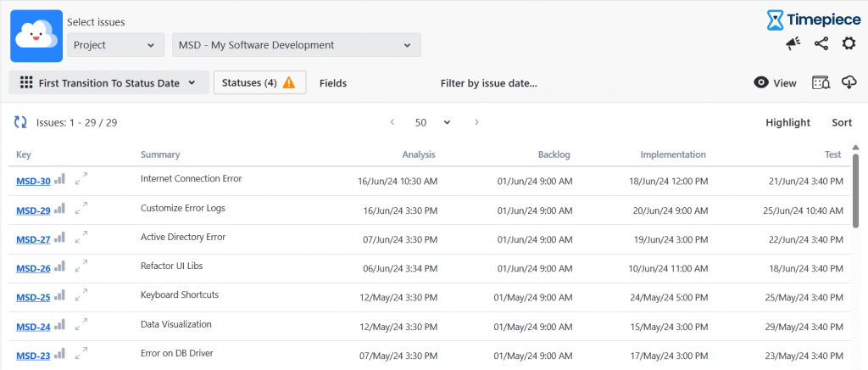Refresh the issues list
This screenshot has height=370, width=868.
(20, 122)
